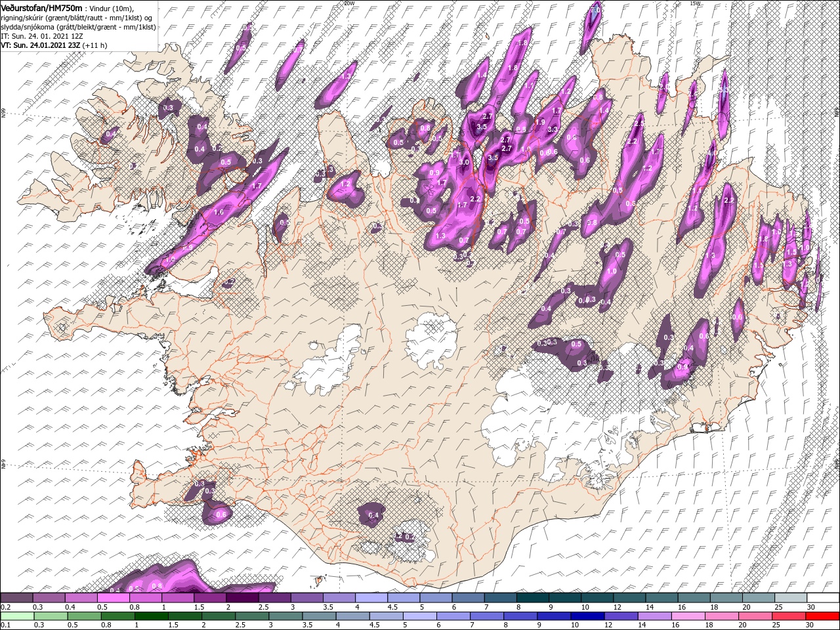Click the '(+11 h)' forecast offset text
The width and height of the screenshot is (840, 630).
[94, 45]
